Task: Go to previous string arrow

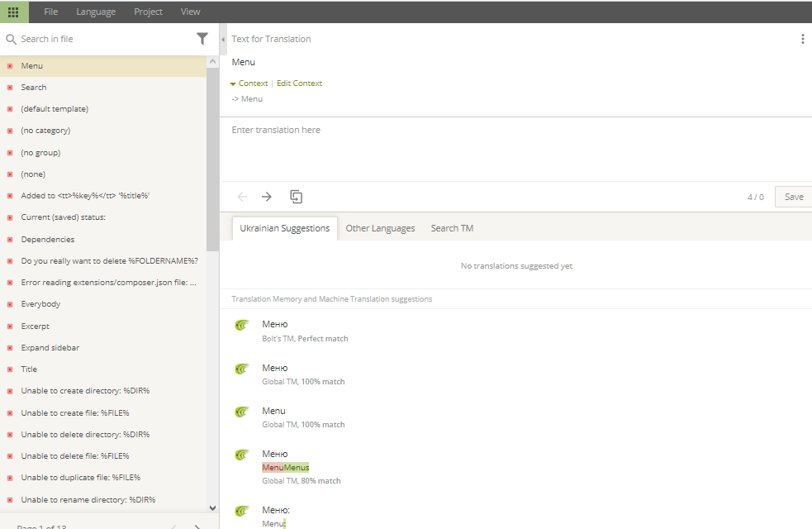Action: tap(242, 197)
